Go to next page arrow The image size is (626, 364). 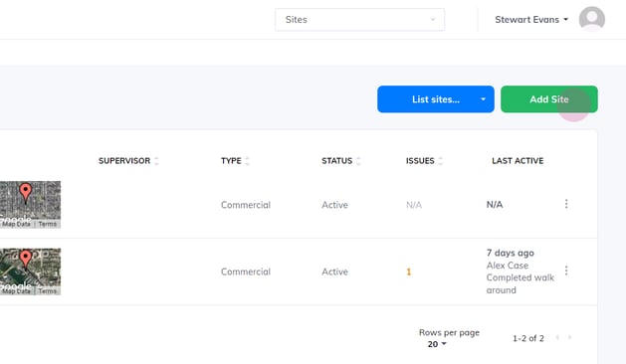coord(569,338)
